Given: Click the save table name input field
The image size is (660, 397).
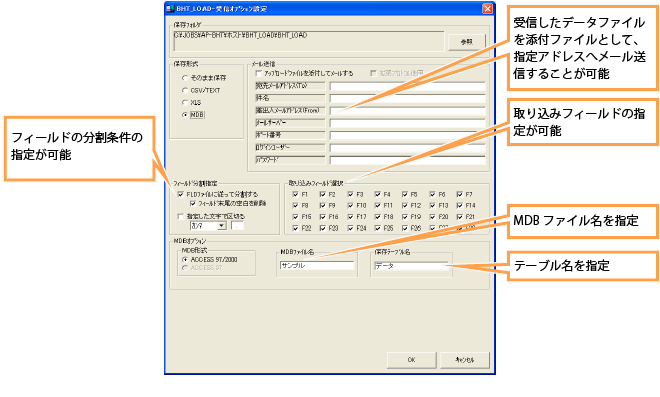Looking at the screenshot, I should [x=411, y=266].
